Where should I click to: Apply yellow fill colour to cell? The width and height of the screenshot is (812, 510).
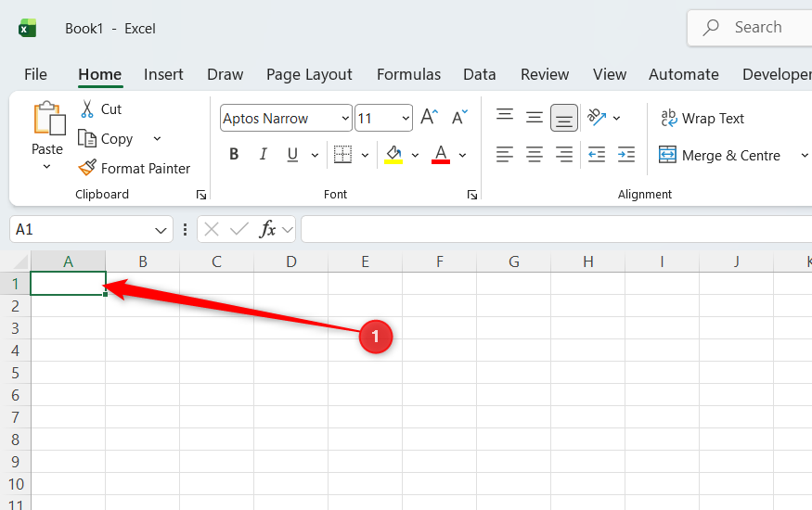393,154
